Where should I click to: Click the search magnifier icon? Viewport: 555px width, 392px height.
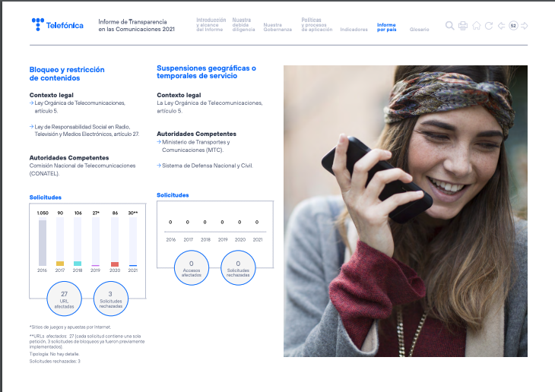coord(450,26)
